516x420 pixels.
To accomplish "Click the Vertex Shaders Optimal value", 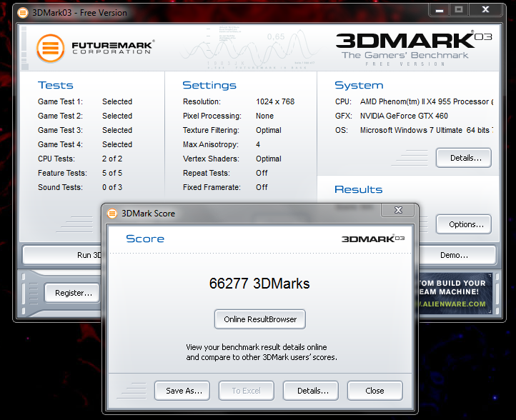I will 269,159.
